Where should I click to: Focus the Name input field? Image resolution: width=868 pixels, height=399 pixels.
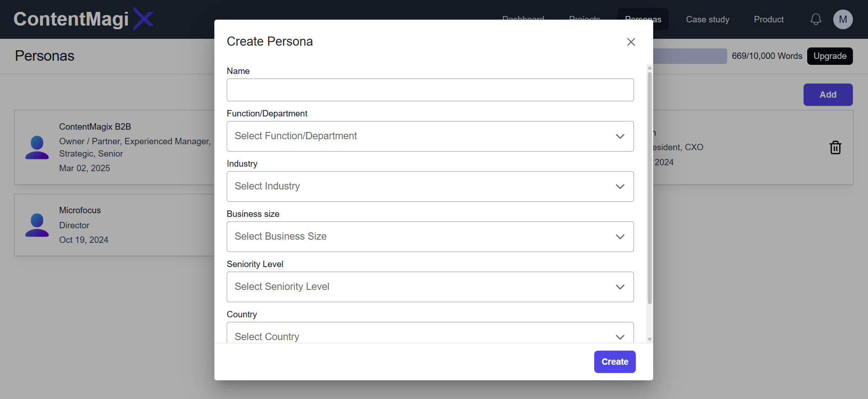click(x=430, y=90)
